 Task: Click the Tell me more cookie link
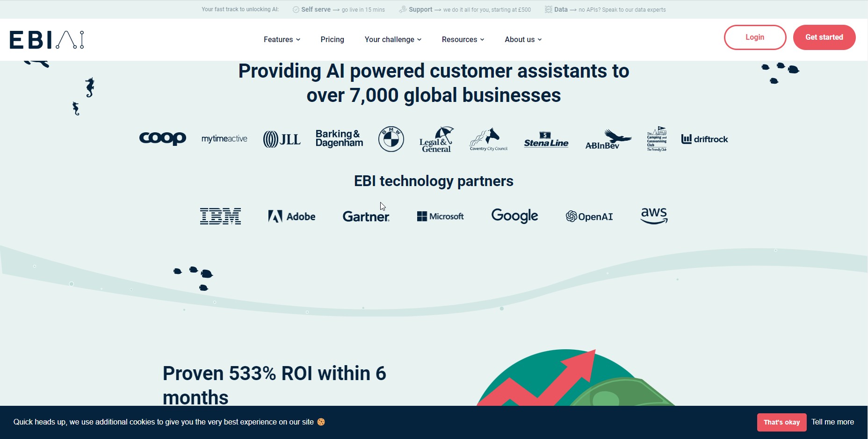(x=832, y=422)
